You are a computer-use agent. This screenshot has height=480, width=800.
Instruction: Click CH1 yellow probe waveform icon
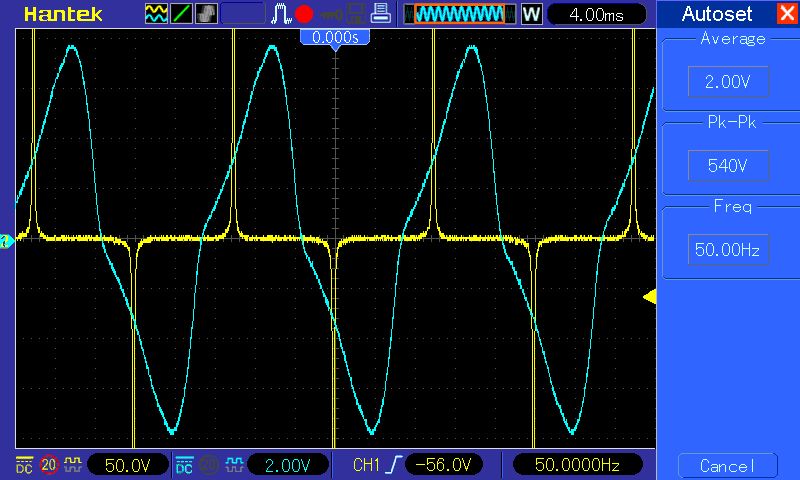(x=72, y=464)
